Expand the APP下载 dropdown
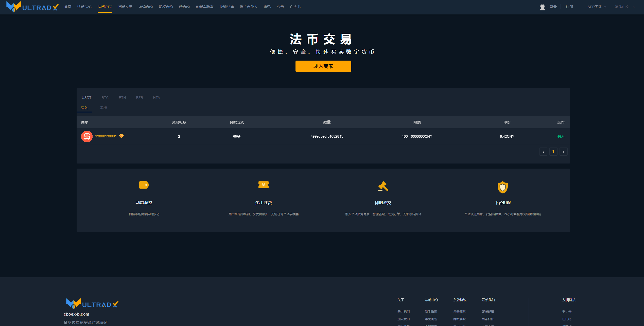Viewport: 644px width, 326px height. click(x=596, y=7)
